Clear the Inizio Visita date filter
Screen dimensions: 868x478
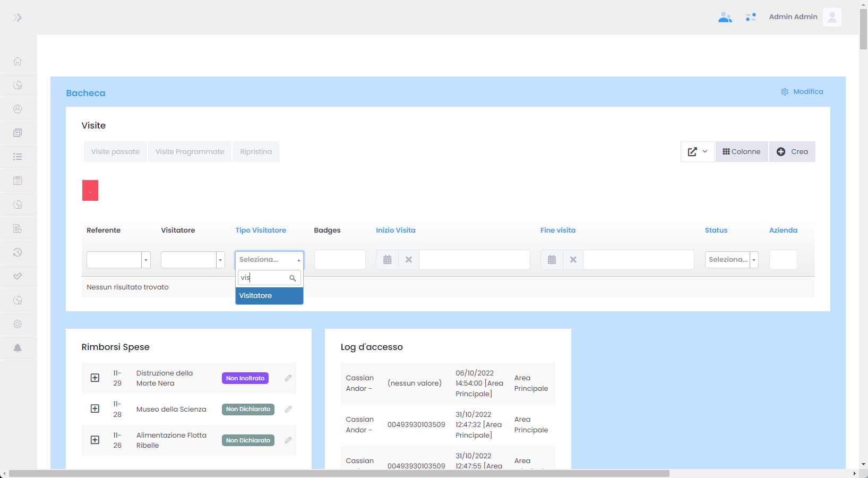[x=409, y=260]
